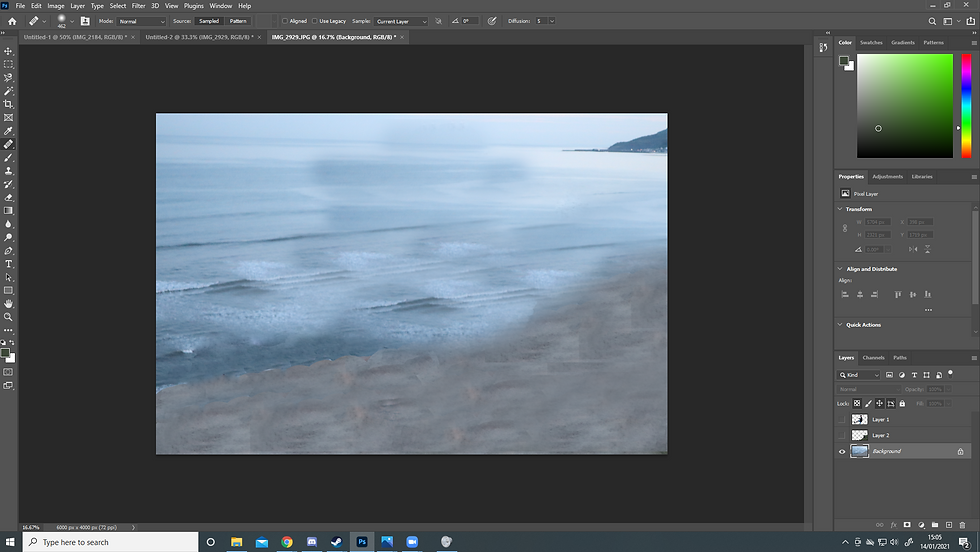Open the Sample Current Layer dropdown
980x552 pixels.
401,21
